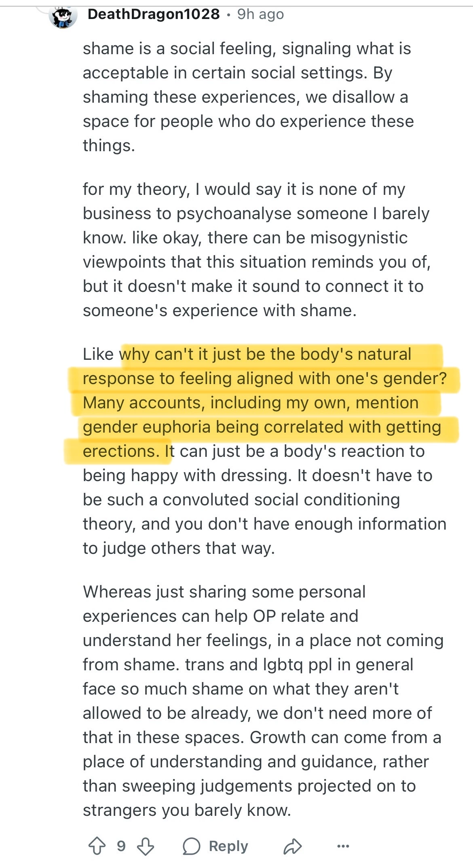Tap the DeathDragon1028 profile avatar
The image size is (473, 868).
click(63, 16)
